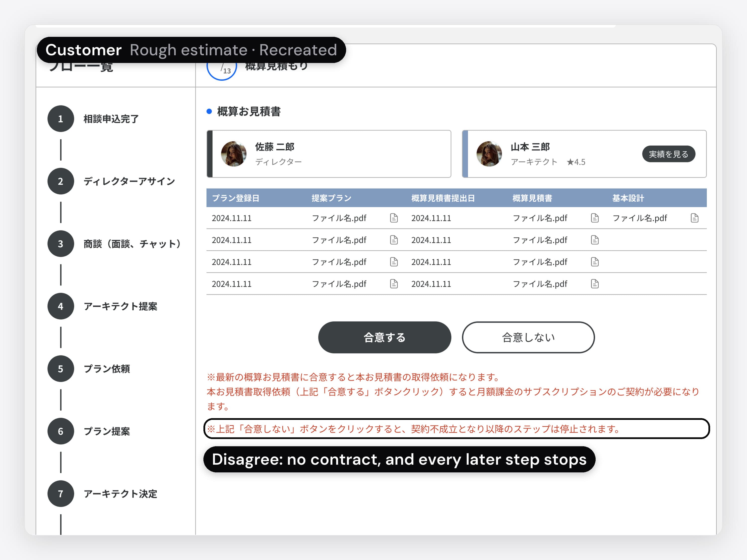Select step 4 アーキテクト提案
The height and width of the screenshot is (560, 747).
pyautogui.click(x=102, y=306)
